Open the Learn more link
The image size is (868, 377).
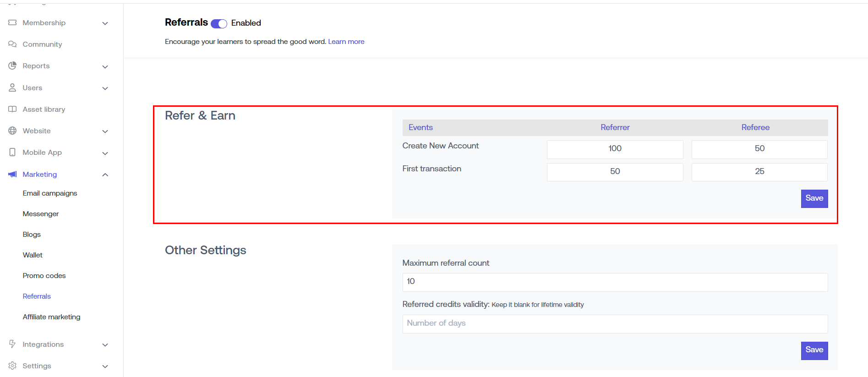tap(346, 42)
